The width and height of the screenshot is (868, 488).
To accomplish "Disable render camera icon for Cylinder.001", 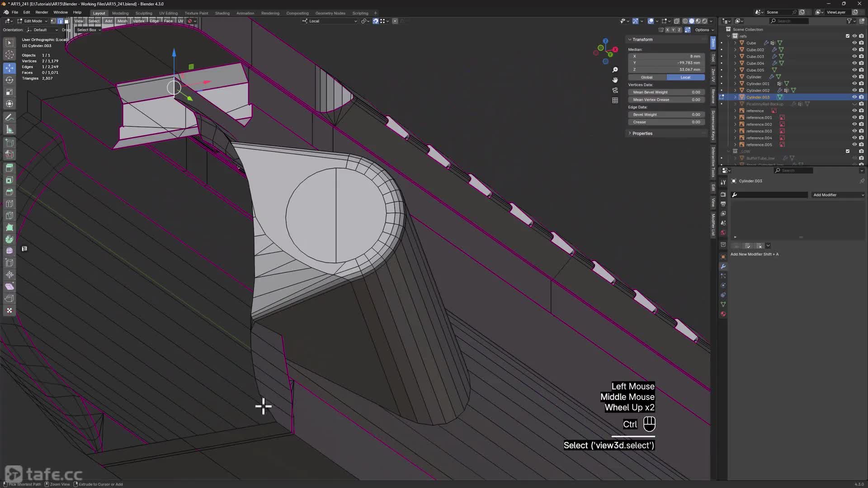I will [861, 84].
